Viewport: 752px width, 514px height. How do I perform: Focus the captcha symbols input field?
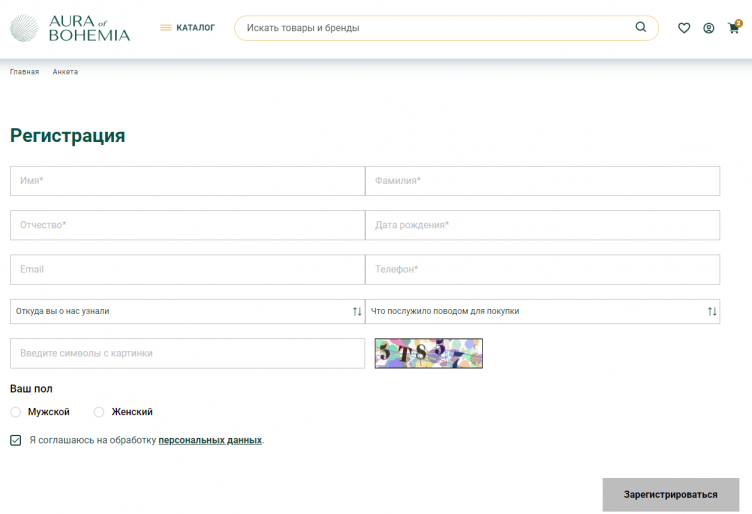click(187, 353)
